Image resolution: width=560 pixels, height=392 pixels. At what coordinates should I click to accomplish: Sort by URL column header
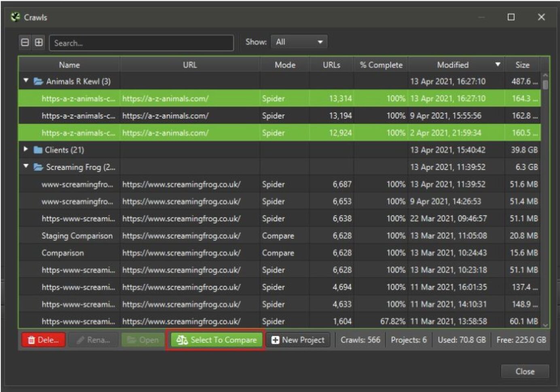190,65
